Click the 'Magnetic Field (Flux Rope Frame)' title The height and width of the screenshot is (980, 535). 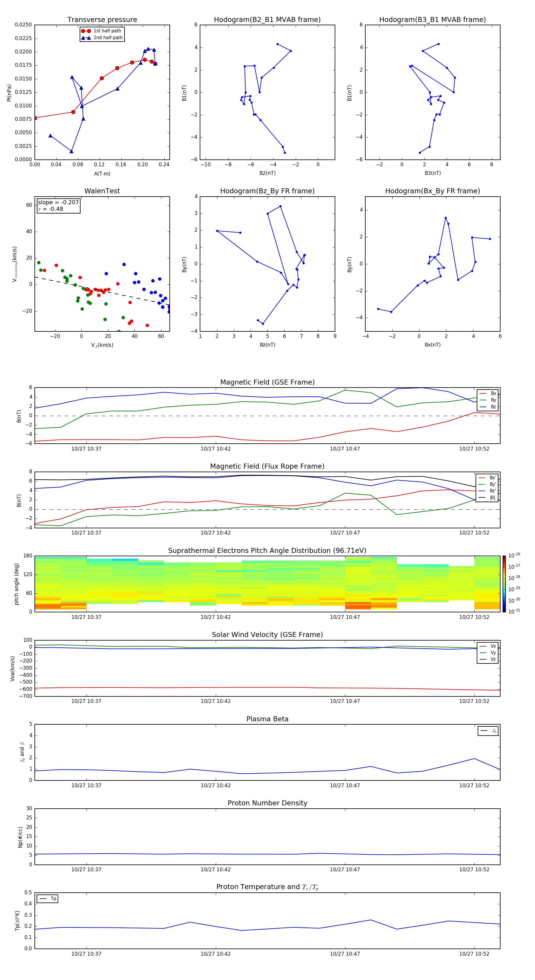point(267,467)
